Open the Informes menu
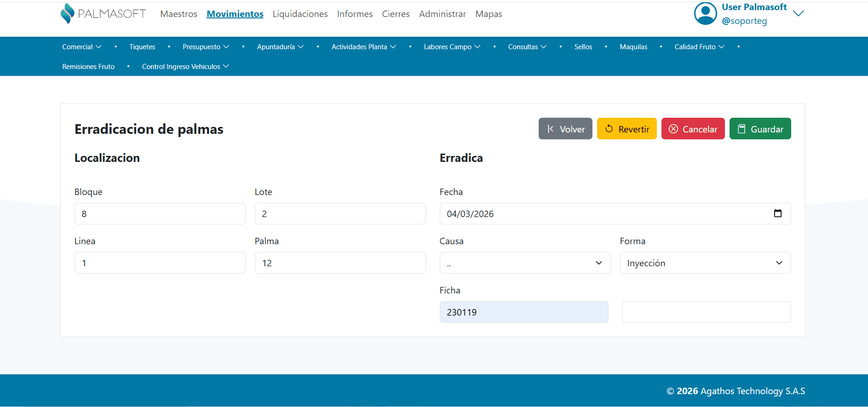This screenshot has height=407, width=868. tap(355, 14)
